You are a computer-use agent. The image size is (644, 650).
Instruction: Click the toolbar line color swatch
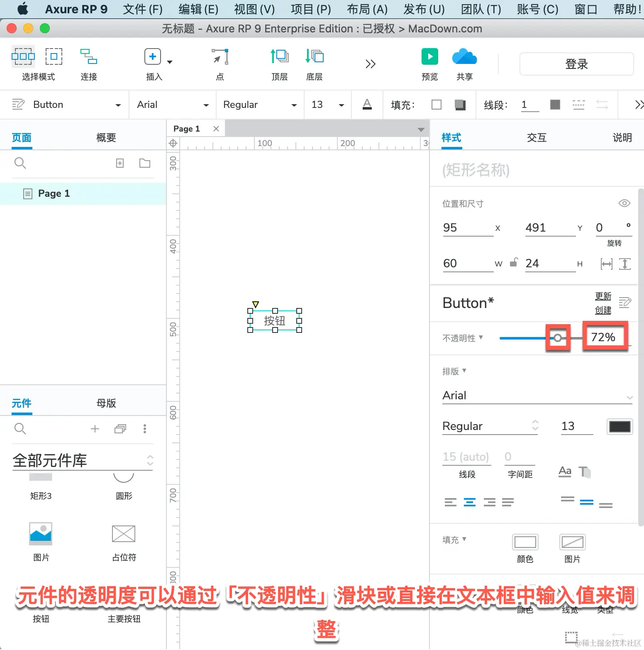555,105
